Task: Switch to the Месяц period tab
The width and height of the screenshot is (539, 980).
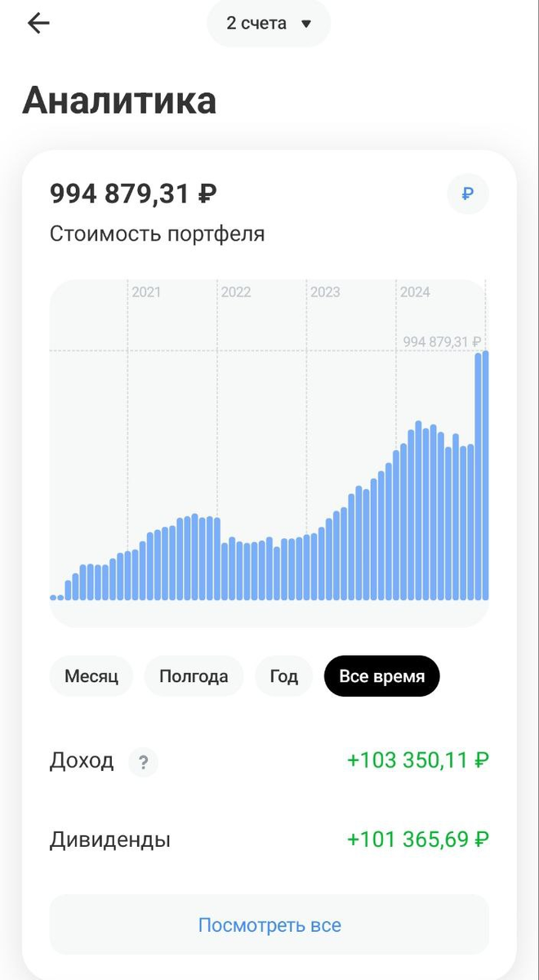Action: point(91,675)
